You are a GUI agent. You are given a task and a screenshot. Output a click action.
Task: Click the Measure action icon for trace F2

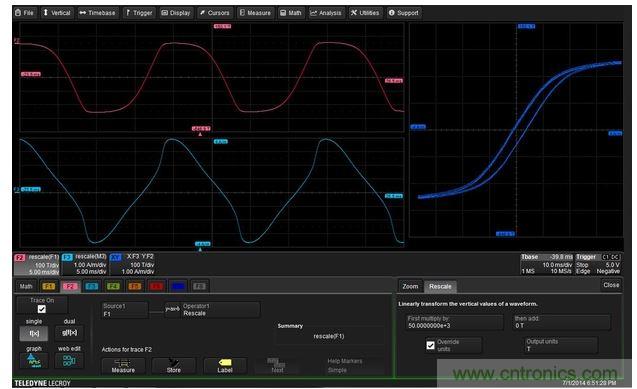pos(123,366)
